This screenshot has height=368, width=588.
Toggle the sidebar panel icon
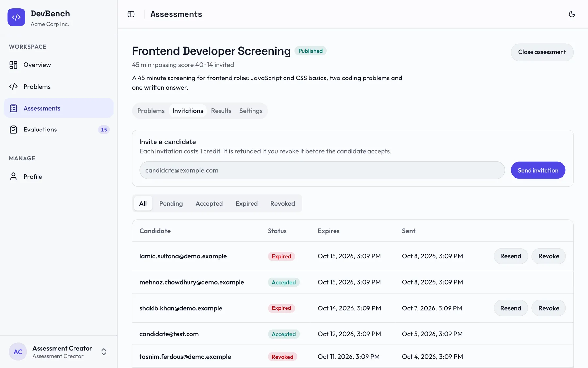131,14
